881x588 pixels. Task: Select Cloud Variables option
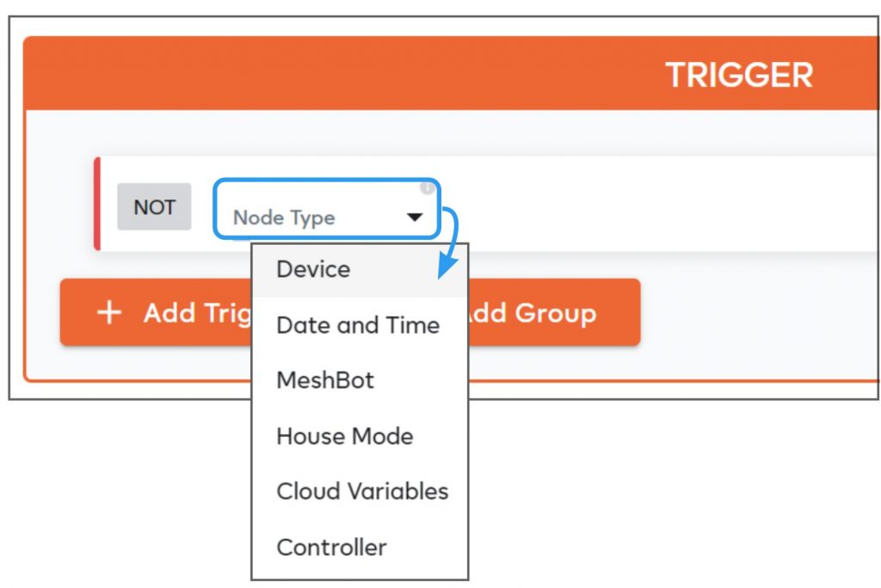tap(361, 491)
